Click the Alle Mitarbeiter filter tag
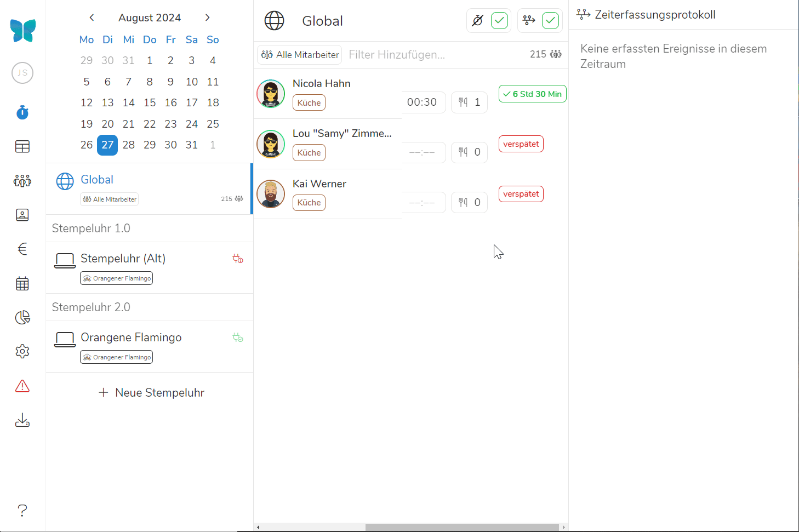Image resolution: width=799 pixels, height=532 pixels. [x=300, y=55]
